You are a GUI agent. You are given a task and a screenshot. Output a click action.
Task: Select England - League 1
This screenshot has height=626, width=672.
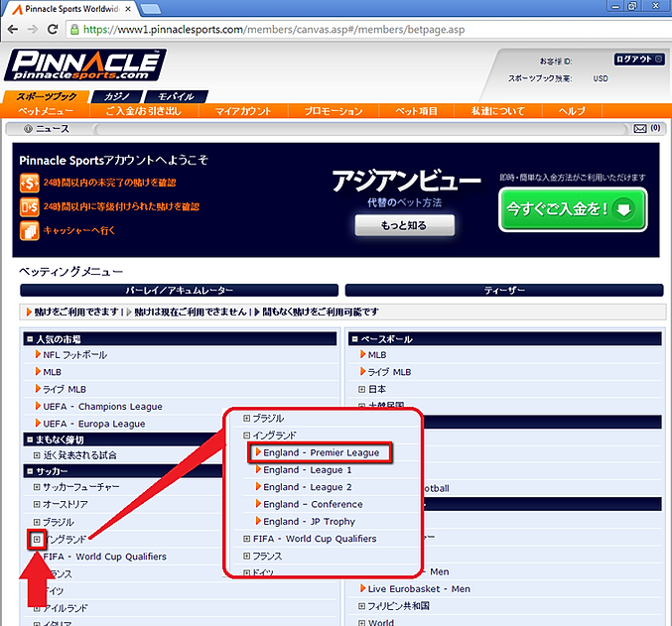click(x=308, y=470)
